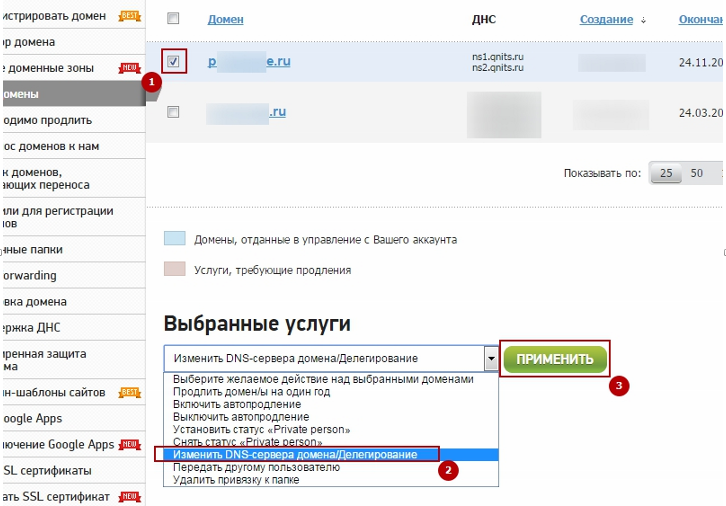Click the sort arrow next to Создание

point(642,20)
